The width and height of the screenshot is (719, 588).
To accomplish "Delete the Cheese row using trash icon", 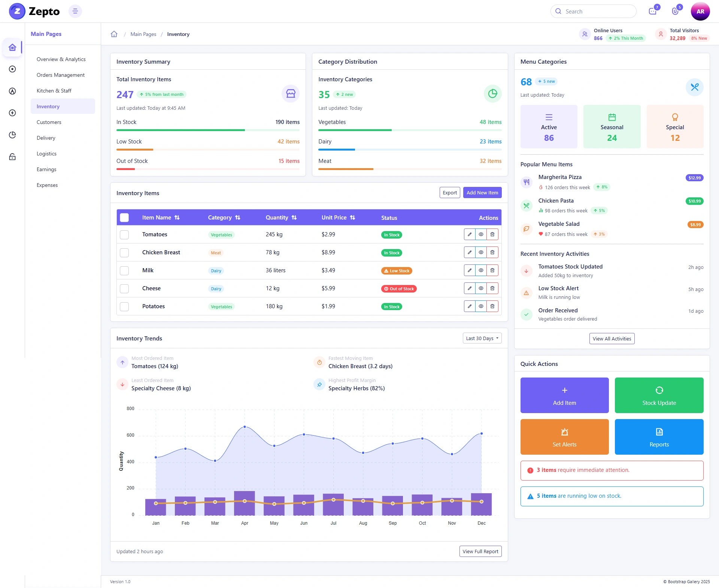I will click(x=492, y=288).
